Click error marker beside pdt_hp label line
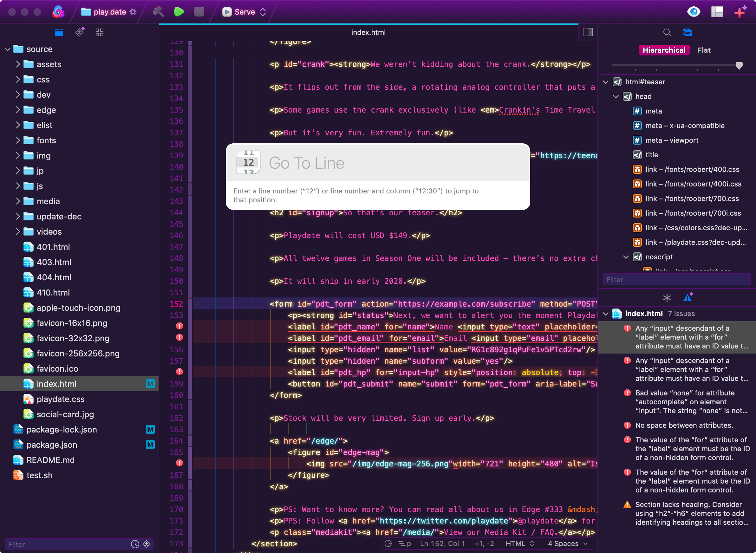This screenshot has width=756, height=553. coord(179,372)
